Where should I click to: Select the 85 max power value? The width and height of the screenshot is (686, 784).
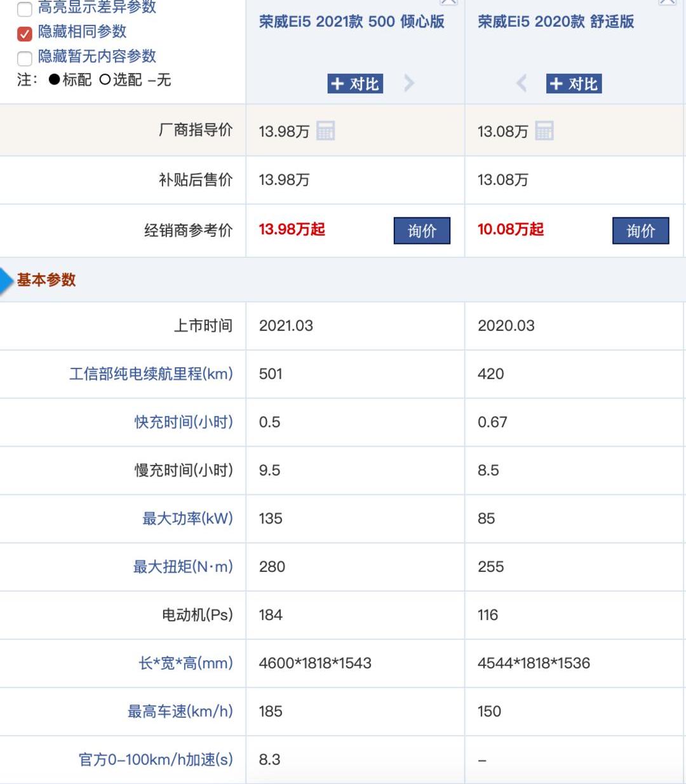487,519
